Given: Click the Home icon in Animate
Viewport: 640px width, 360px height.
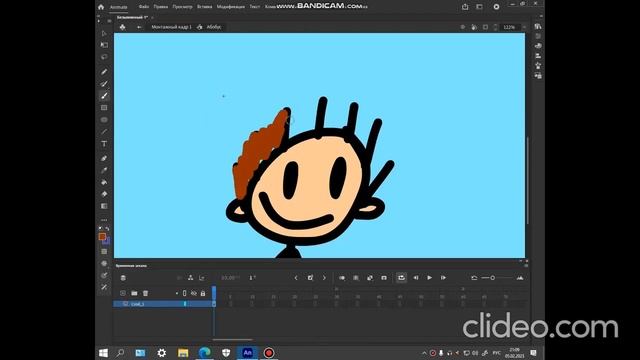Looking at the screenshot, I should [101, 7].
